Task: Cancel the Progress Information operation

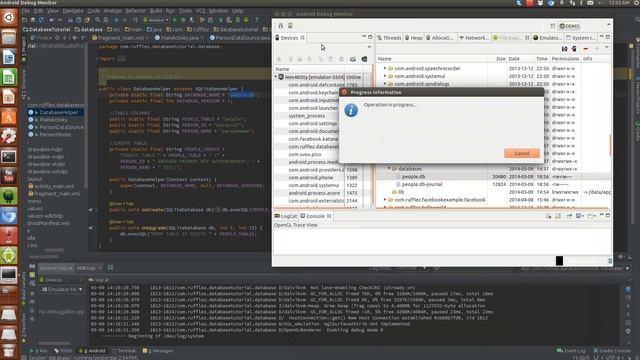Action: pos(522,153)
